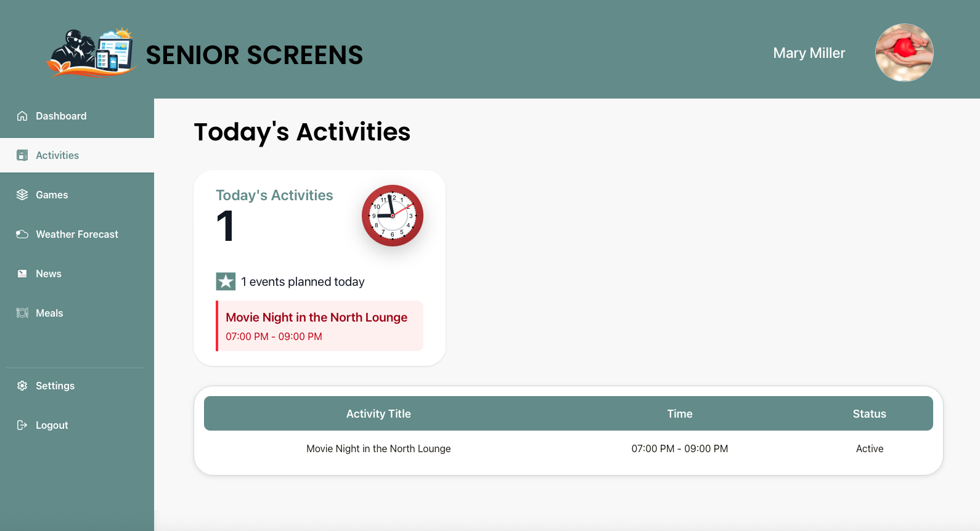Click the Activities calendar icon in sidebar
Screen dimensions: 980x531
click(22, 155)
